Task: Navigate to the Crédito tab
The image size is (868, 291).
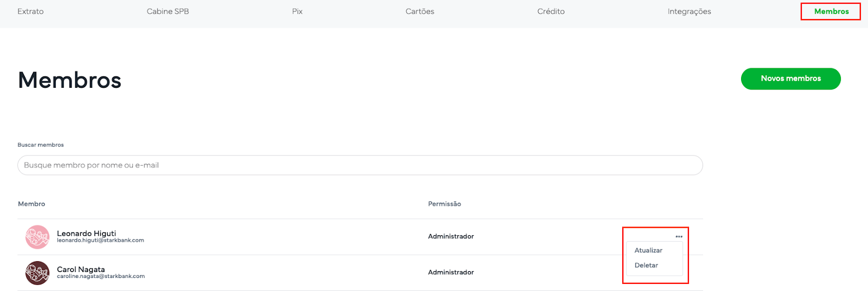Action: click(551, 11)
